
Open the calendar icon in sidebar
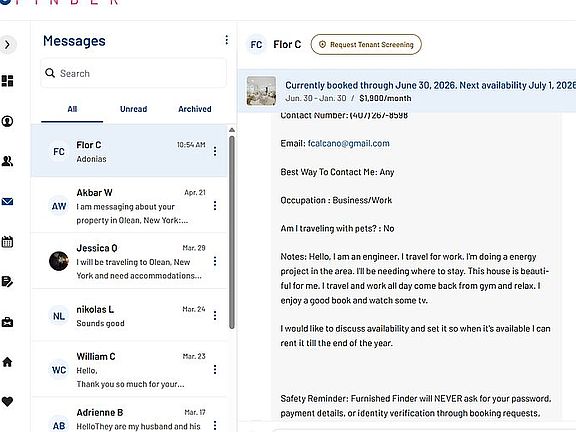[7, 242]
